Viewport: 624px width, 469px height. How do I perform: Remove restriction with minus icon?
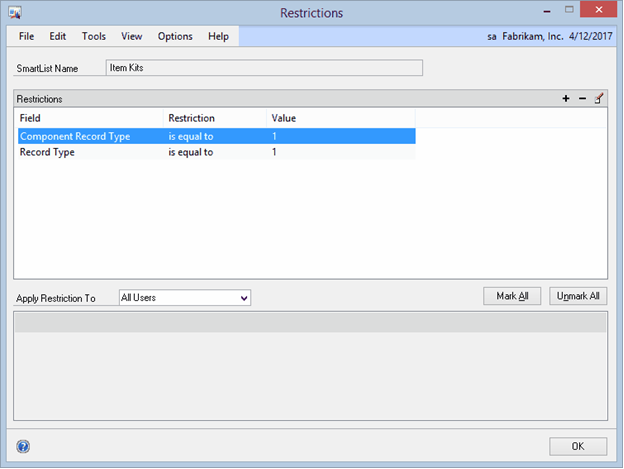582,98
